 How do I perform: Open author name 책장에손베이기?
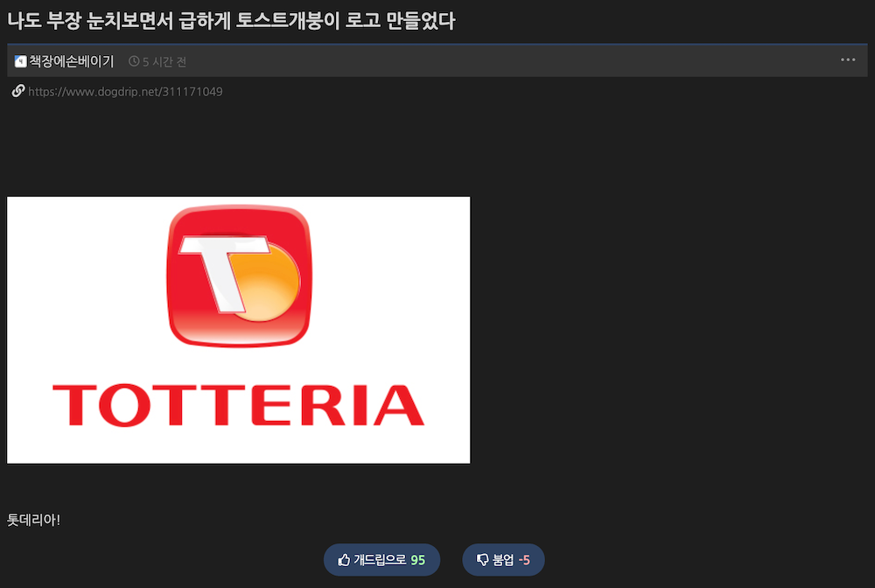[72, 61]
